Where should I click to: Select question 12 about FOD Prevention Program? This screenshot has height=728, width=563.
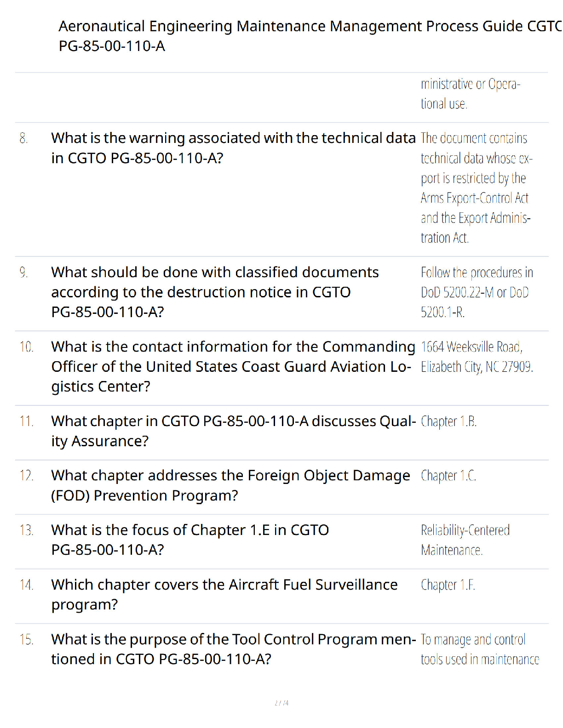tap(230, 485)
